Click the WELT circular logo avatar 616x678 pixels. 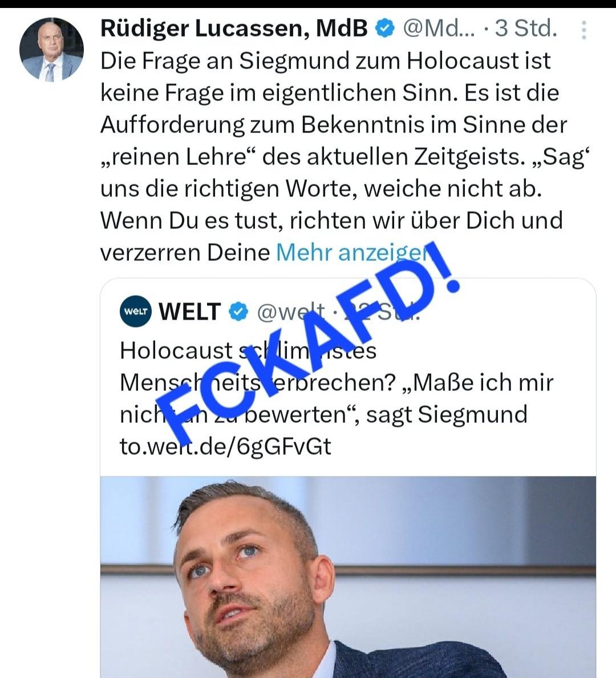tap(136, 312)
